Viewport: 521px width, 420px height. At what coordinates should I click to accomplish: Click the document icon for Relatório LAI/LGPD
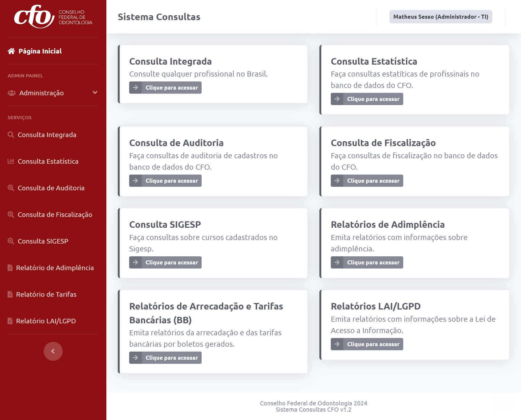10,321
